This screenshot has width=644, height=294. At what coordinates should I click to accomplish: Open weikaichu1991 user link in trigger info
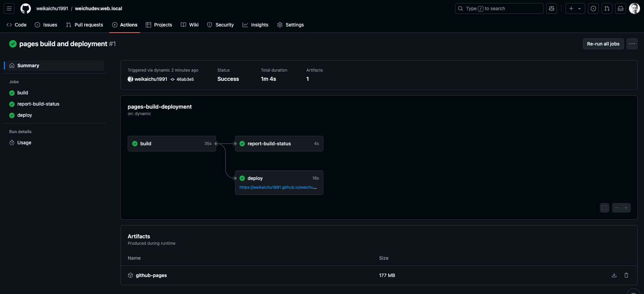pyautogui.click(x=151, y=79)
